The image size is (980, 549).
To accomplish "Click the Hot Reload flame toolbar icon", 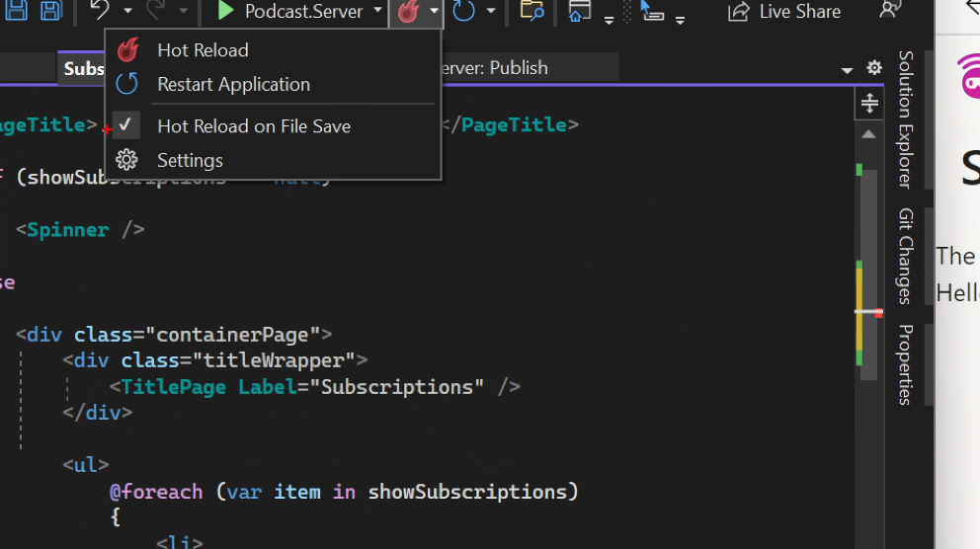I will click(407, 12).
